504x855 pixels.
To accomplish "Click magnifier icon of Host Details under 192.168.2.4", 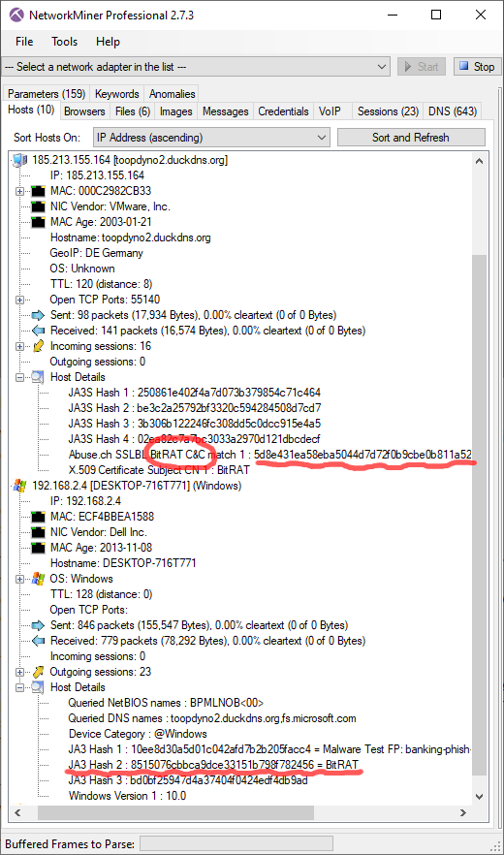I will click(x=38, y=687).
